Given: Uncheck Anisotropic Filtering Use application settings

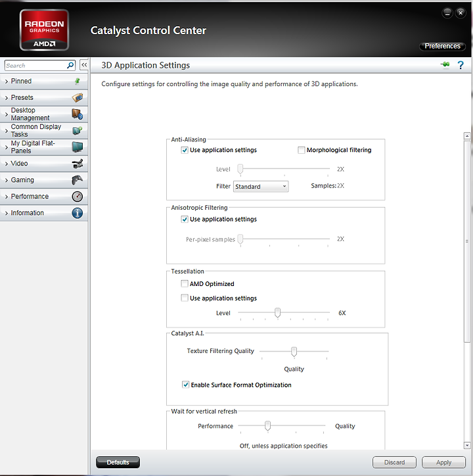Looking at the screenshot, I should 185,219.
